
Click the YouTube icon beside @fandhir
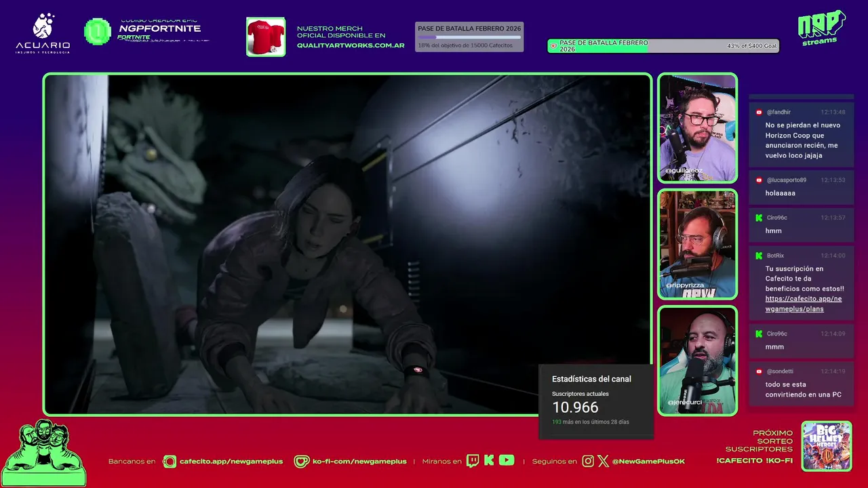tap(759, 113)
